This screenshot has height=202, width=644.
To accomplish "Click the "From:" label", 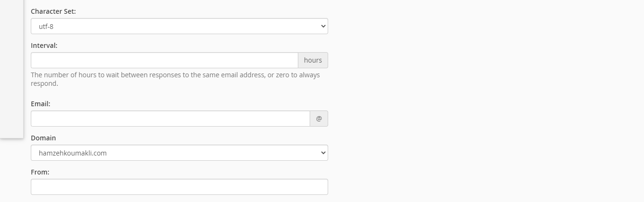I will pyautogui.click(x=40, y=172).
